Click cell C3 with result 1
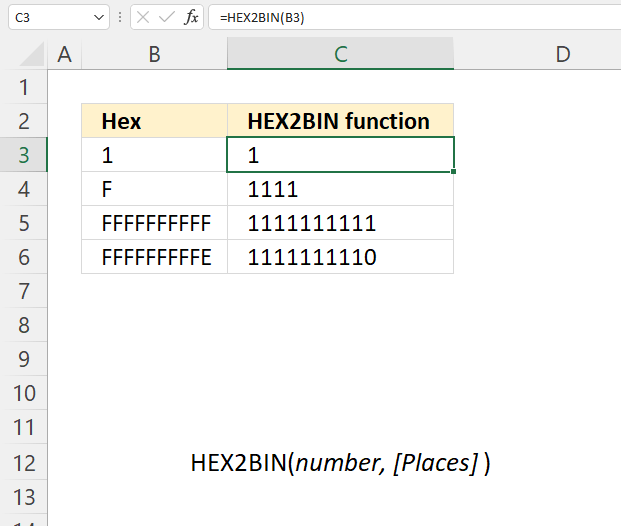This screenshot has height=526, width=621. (x=341, y=155)
